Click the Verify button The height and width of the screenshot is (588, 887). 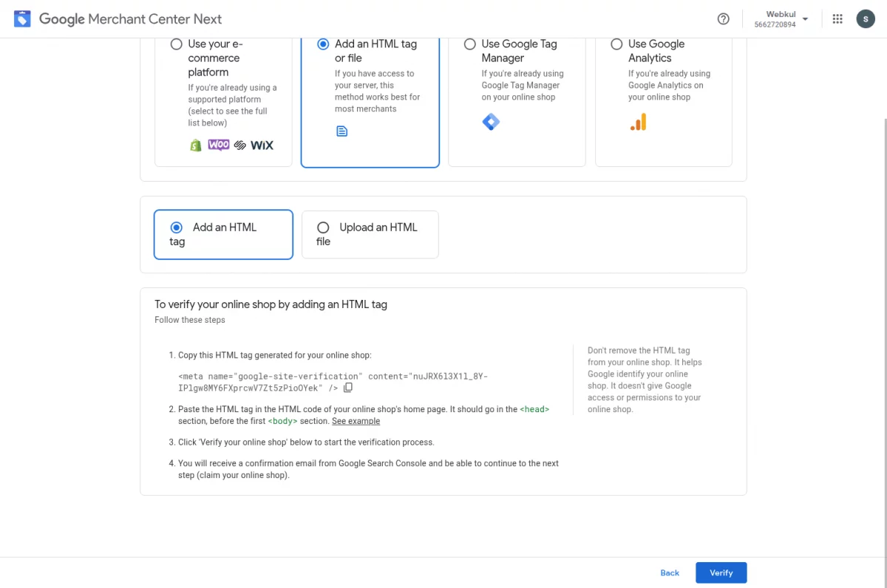click(721, 572)
